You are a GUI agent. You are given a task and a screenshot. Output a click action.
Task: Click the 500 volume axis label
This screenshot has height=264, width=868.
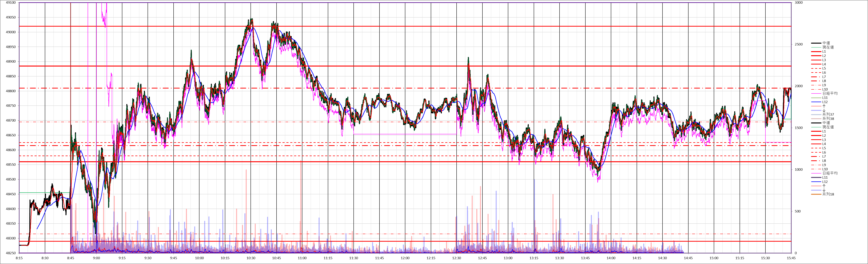point(798,212)
